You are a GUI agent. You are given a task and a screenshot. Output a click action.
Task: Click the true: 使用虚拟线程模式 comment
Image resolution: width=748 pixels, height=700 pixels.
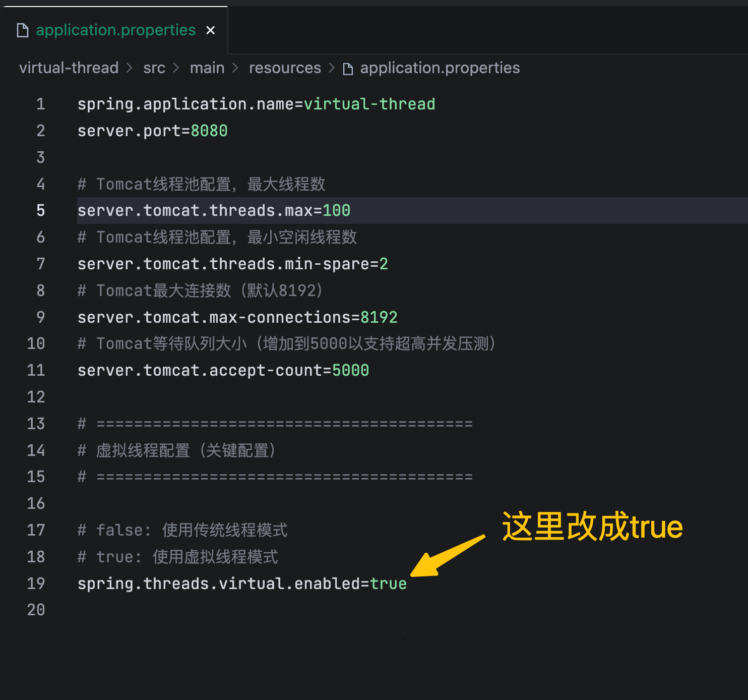pos(178,557)
